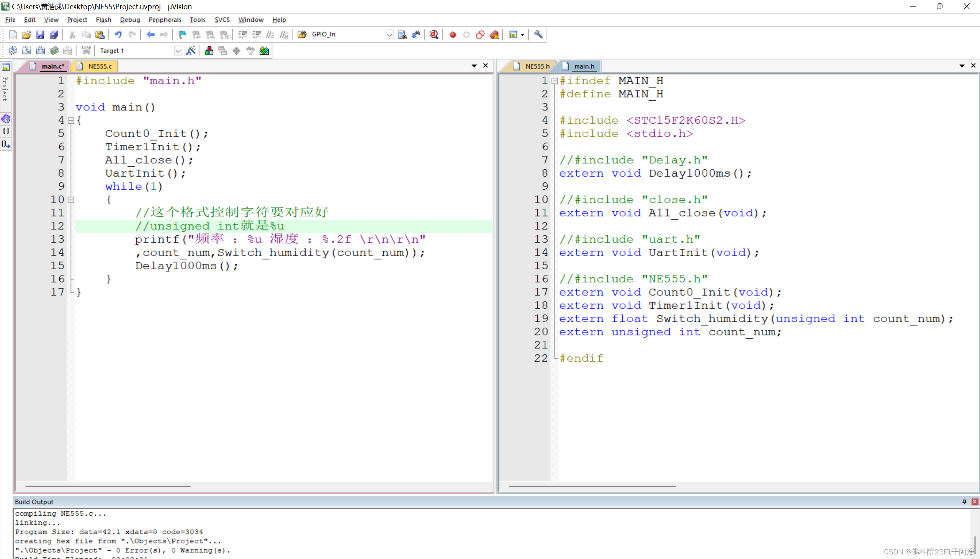Click the Download LOAD flash icon
The height and width of the screenshot is (559, 980).
tap(86, 50)
